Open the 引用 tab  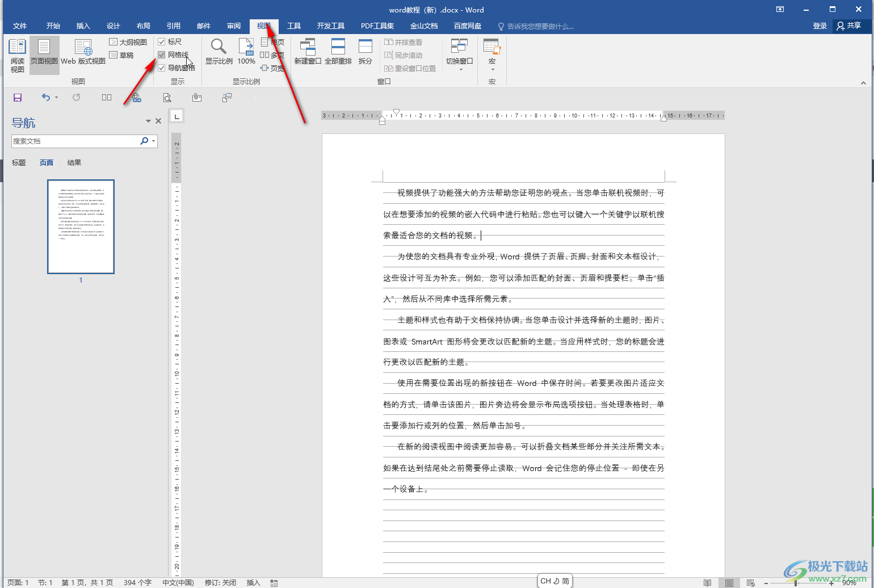pyautogui.click(x=174, y=26)
